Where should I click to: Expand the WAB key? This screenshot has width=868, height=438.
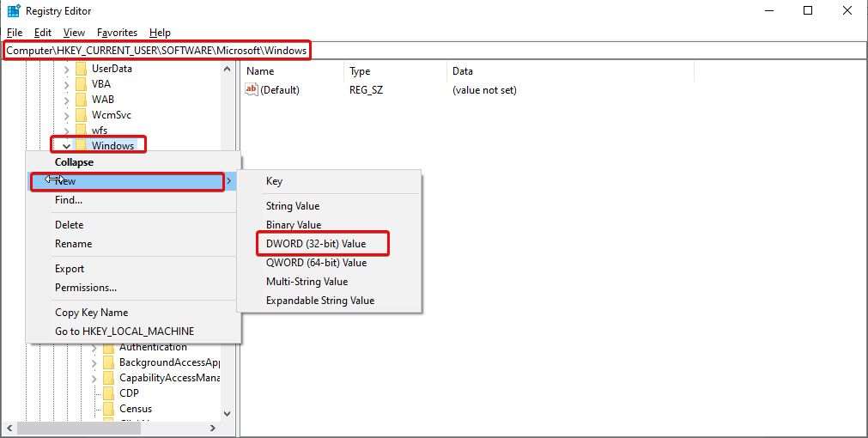click(66, 100)
